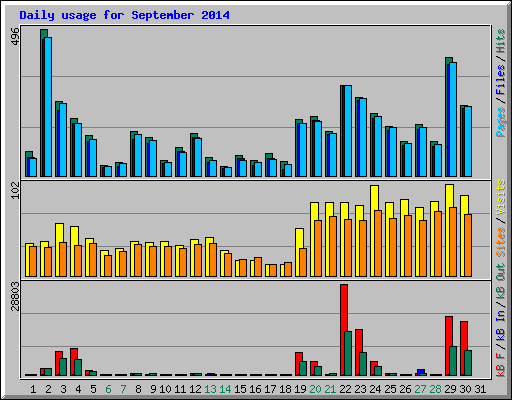512x400 pixels.
Task: Click day 12 on the x-axis
Action: (195, 389)
